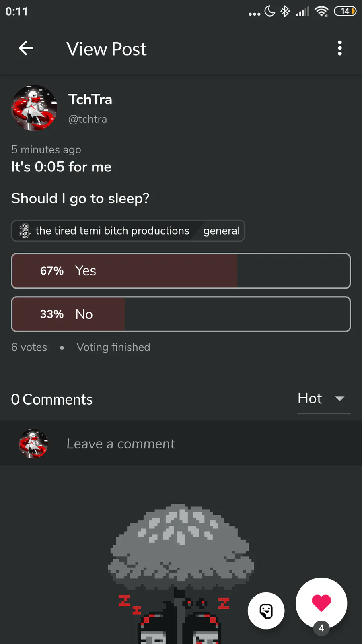Tap the TchTra username
Image resolution: width=362 pixels, height=644 pixels.
[90, 99]
